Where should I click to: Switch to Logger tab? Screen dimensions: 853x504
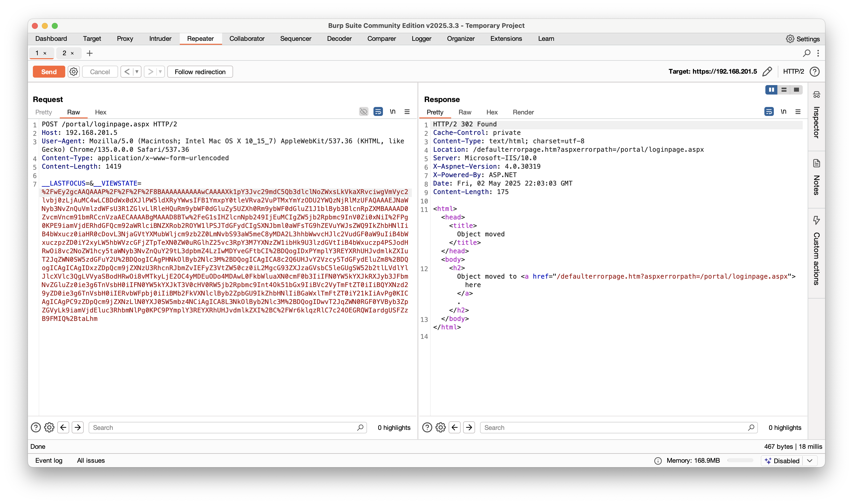[421, 39]
